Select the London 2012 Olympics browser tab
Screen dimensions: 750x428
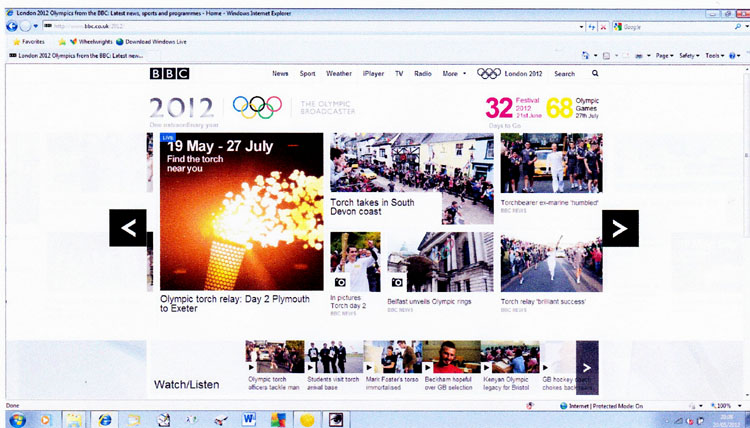pyautogui.click(x=76, y=55)
